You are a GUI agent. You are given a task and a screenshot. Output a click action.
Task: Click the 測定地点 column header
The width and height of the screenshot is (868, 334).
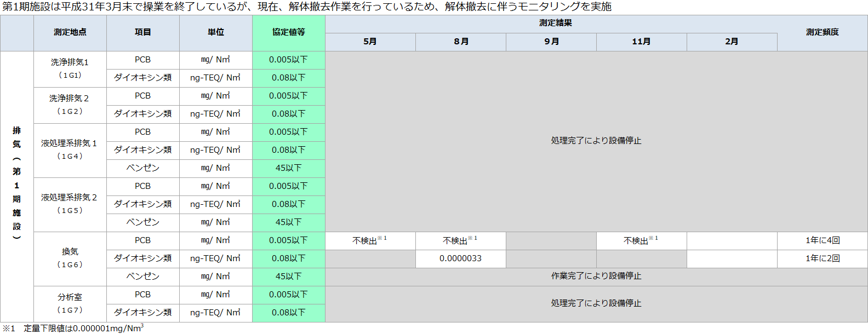70,33
